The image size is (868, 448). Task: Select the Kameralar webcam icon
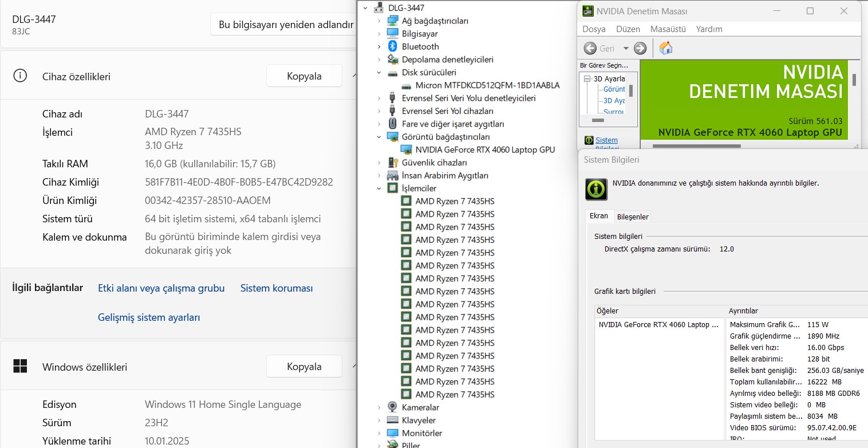392,407
